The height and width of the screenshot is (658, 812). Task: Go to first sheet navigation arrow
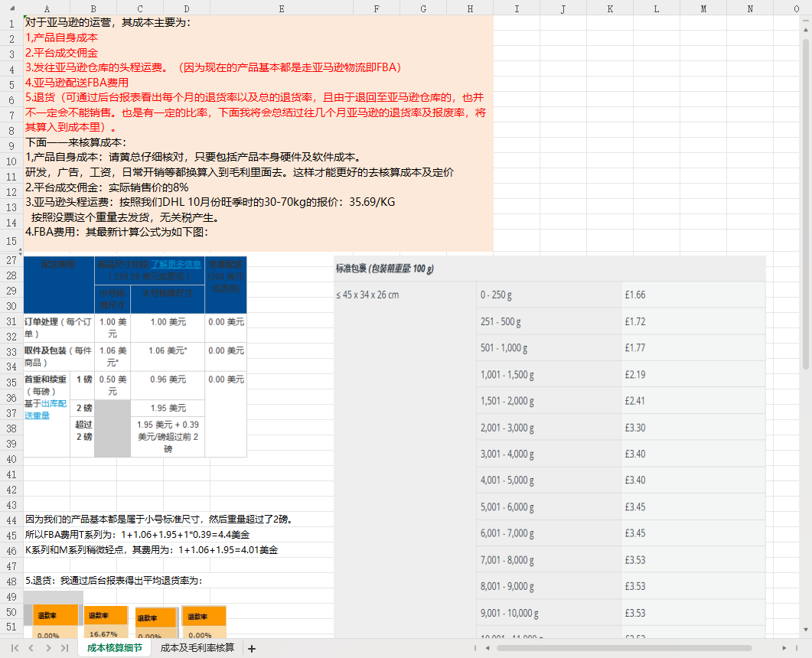15,648
